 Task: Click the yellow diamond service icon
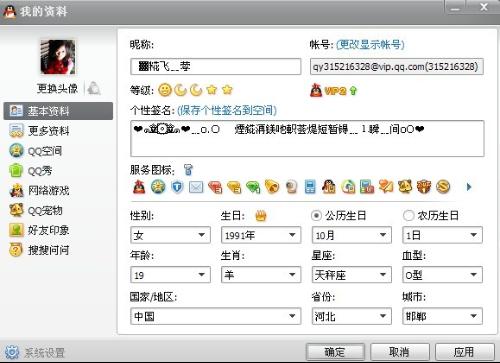(x=234, y=187)
